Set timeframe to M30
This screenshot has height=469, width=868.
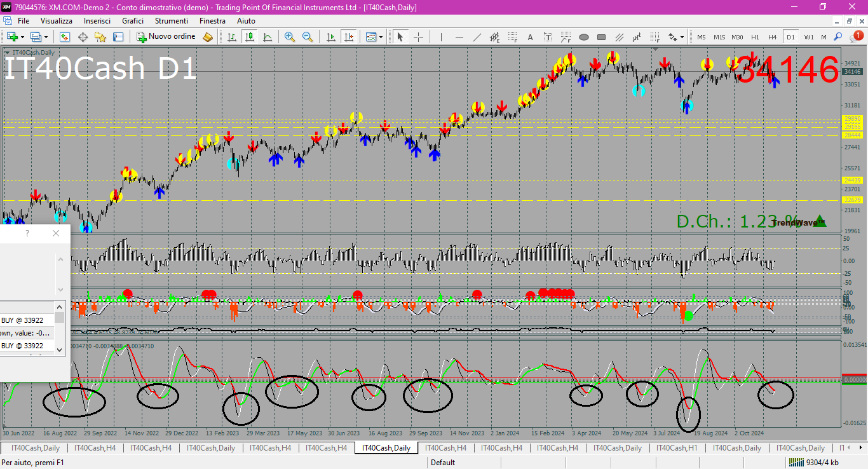[737, 37]
